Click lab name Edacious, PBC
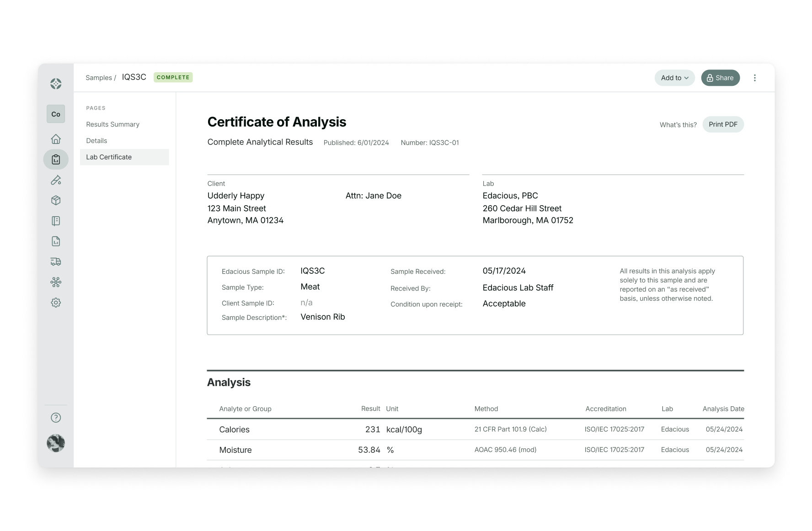This screenshot has height=531, width=812. pos(510,196)
